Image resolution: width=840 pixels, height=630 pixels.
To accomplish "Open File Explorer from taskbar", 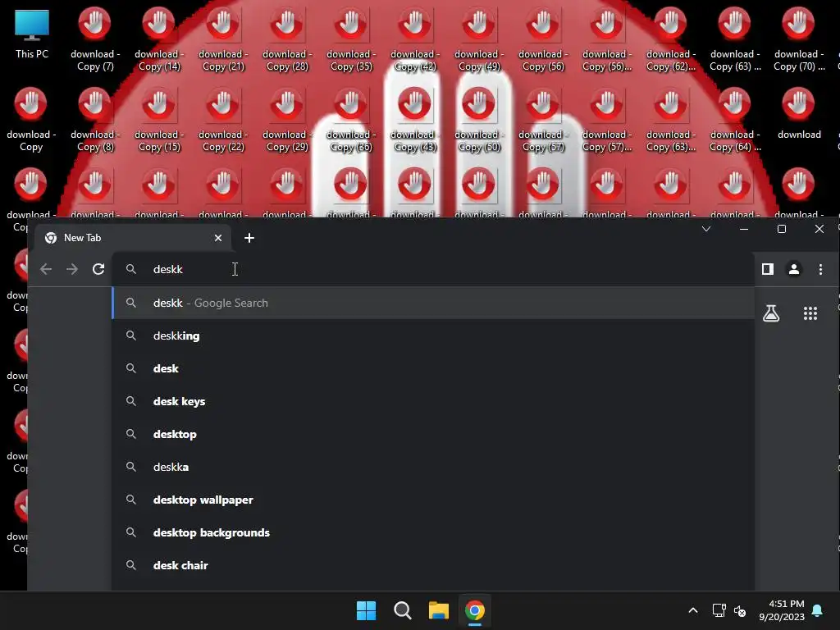I will (x=438, y=610).
